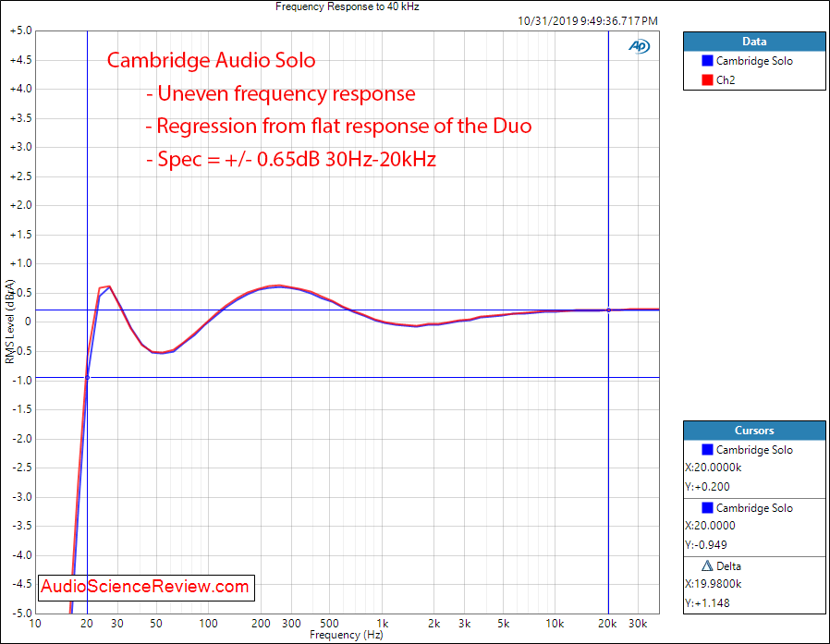Click the Delta triangle icon in Cursors panel
Screen dimensions: 830x644
(x=707, y=565)
